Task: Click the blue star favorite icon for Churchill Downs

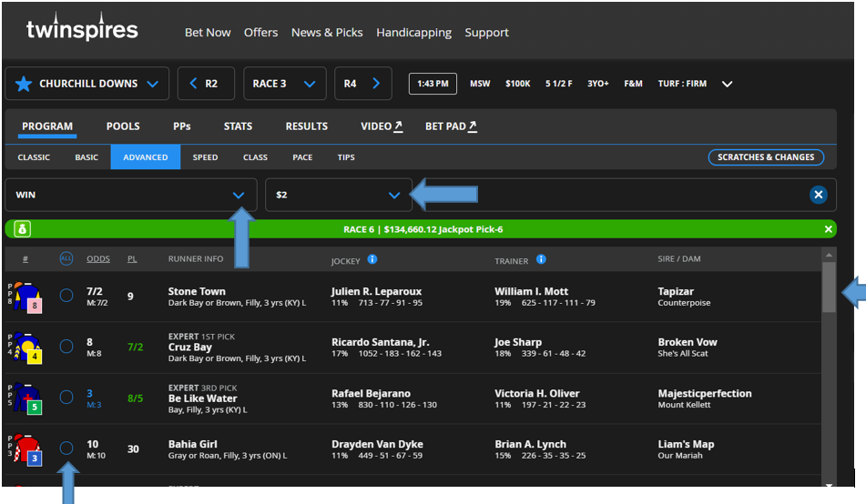Action: (23, 84)
